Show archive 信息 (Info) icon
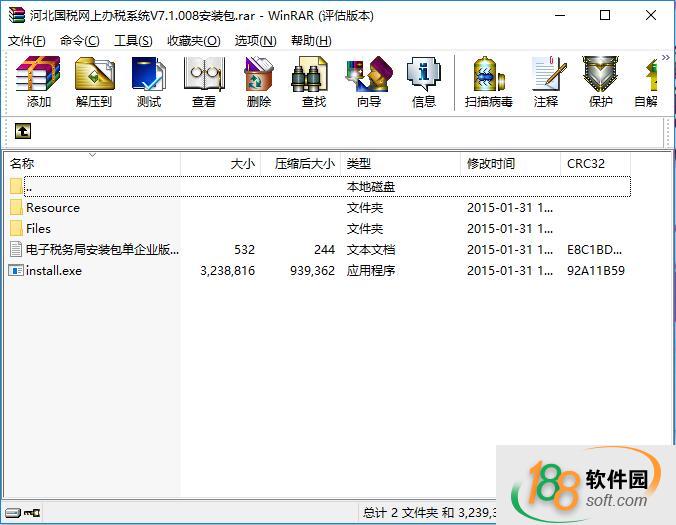The image size is (676, 525). pyautogui.click(x=423, y=82)
